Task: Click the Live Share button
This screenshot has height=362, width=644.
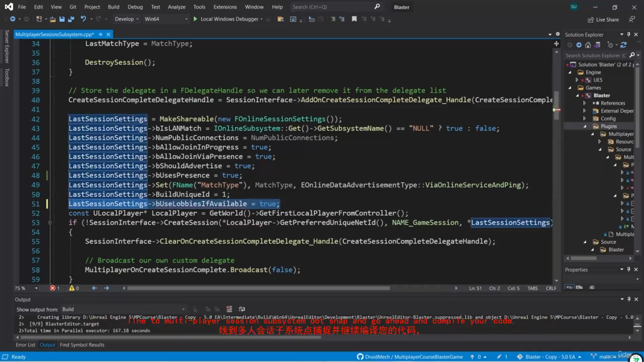Action: tap(603, 19)
